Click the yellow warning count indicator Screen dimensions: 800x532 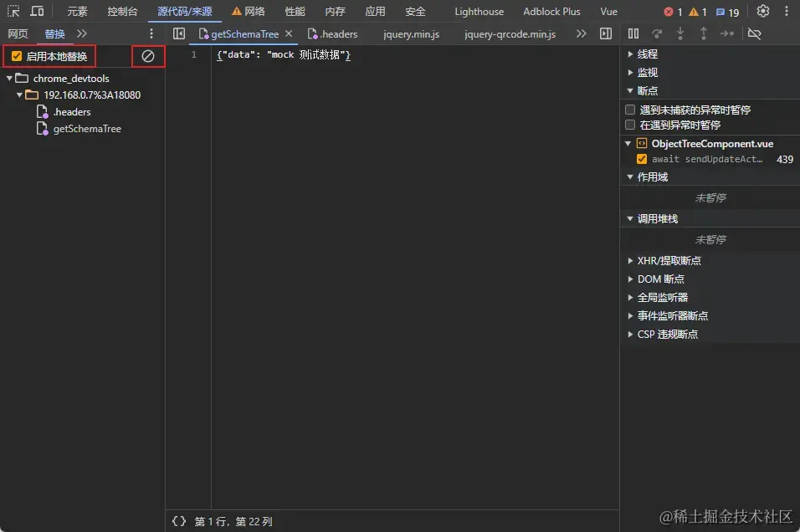(x=697, y=12)
